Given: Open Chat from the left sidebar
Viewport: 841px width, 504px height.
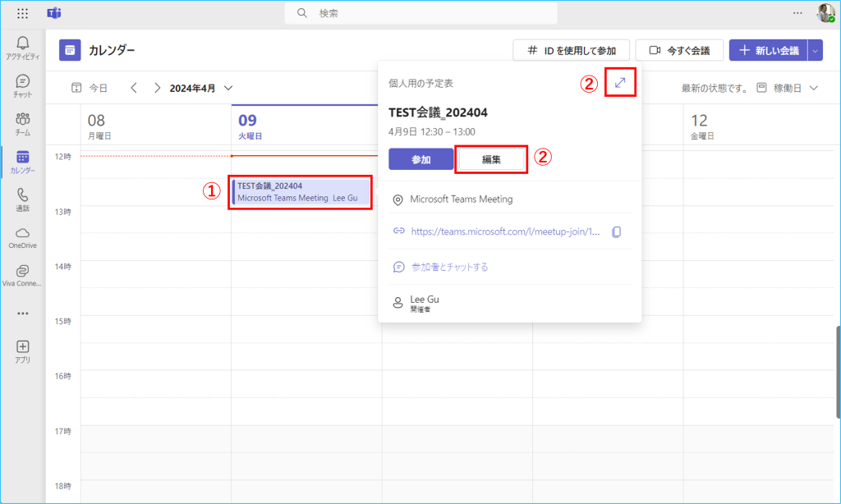Looking at the screenshot, I should [x=23, y=85].
